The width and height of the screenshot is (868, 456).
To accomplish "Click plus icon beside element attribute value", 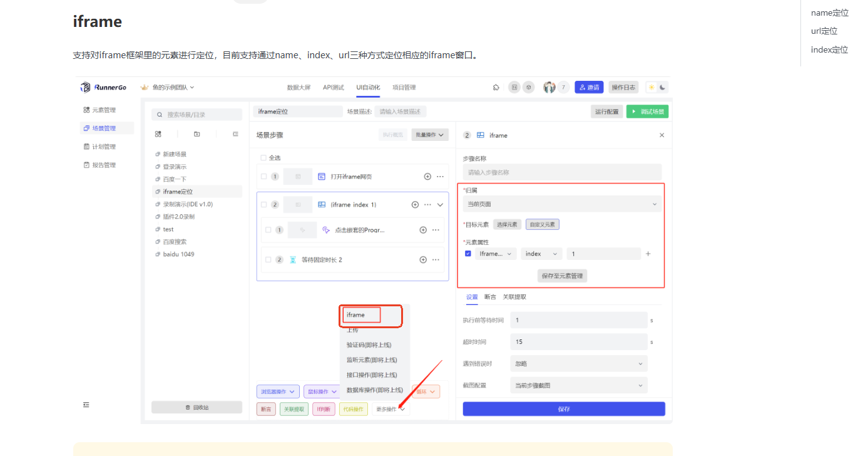I will point(648,254).
